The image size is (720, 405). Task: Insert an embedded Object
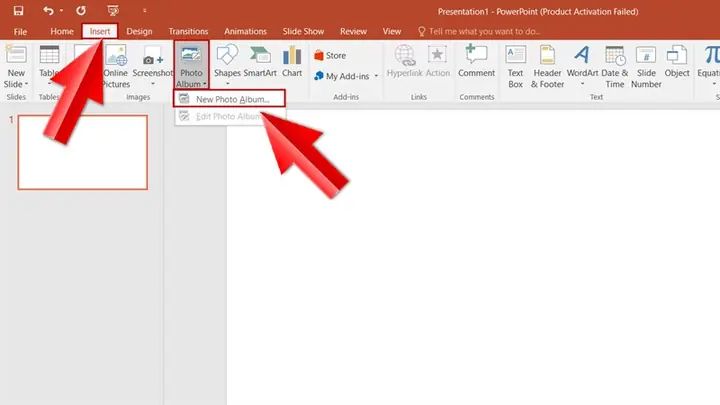click(x=677, y=62)
